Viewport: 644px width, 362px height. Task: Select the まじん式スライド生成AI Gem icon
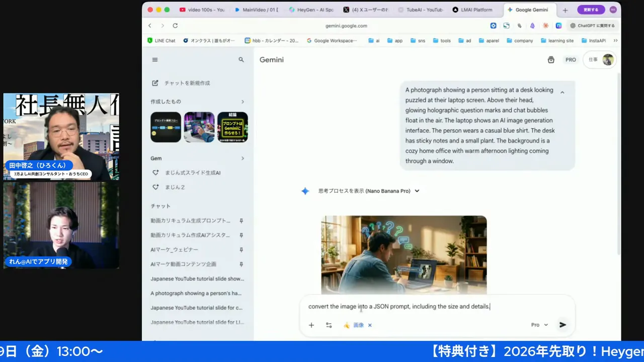(x=156, y=172)
